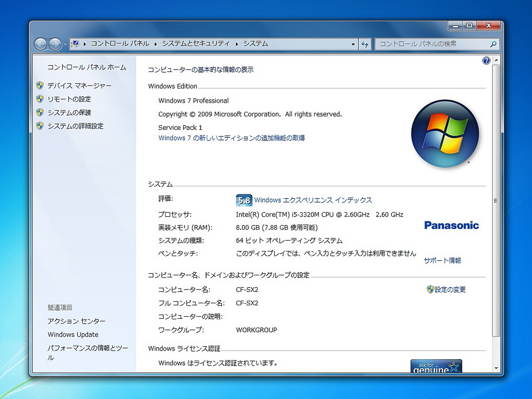
Task: Open システムの詳細設定 link
Action: 75,126
